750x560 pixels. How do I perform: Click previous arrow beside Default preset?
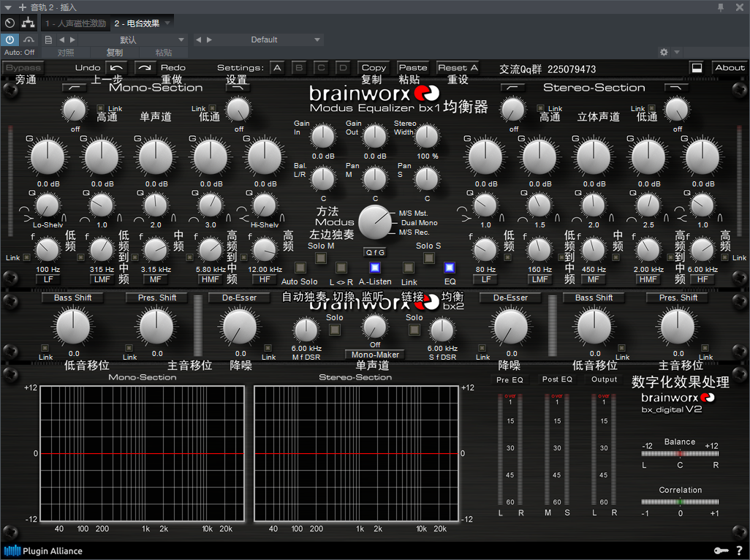tap(199, 39)
